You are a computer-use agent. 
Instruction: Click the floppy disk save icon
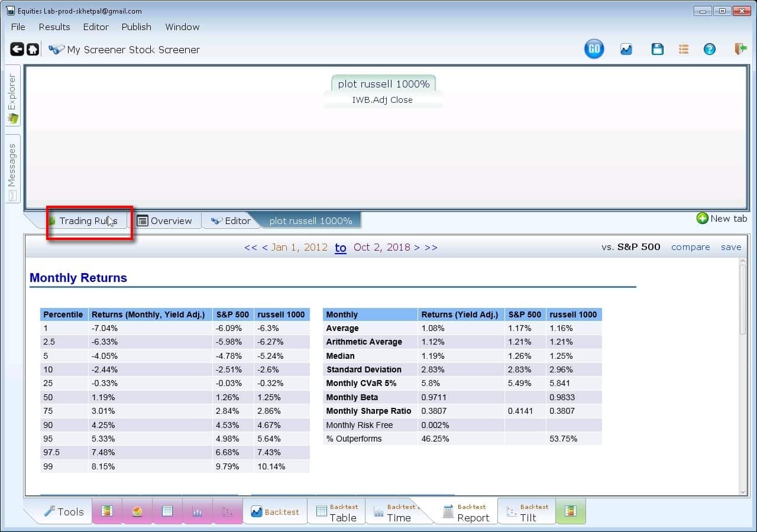[657, 50]
